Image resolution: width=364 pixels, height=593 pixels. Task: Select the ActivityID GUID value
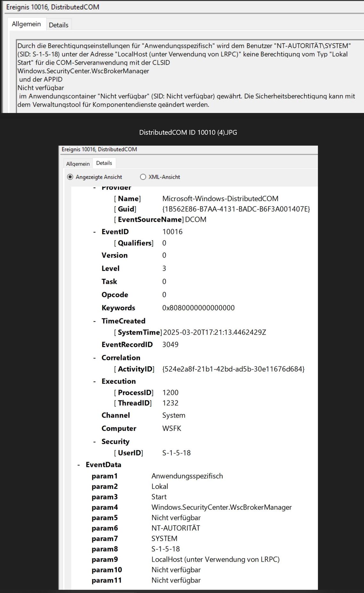233,369
